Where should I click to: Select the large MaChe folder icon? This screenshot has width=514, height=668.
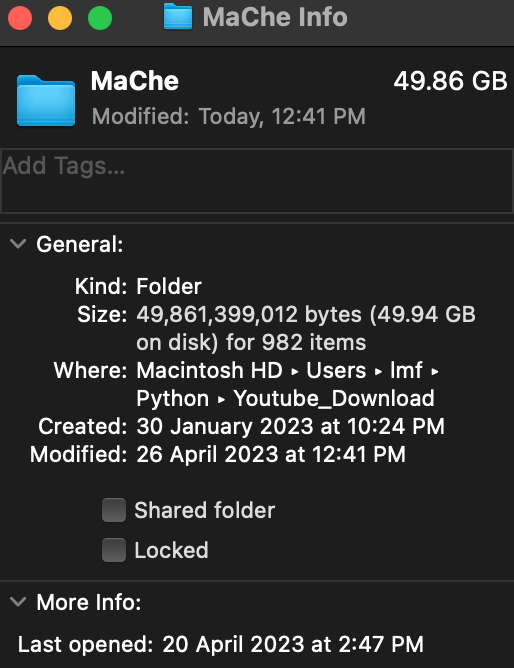pyautogui.click(x=46, y=101)
